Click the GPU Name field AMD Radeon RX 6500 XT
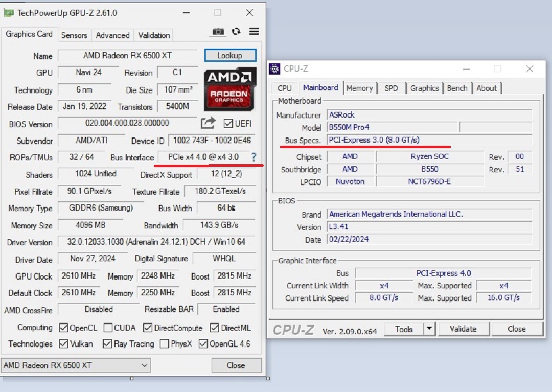552x392 pixels. [127, 56]
